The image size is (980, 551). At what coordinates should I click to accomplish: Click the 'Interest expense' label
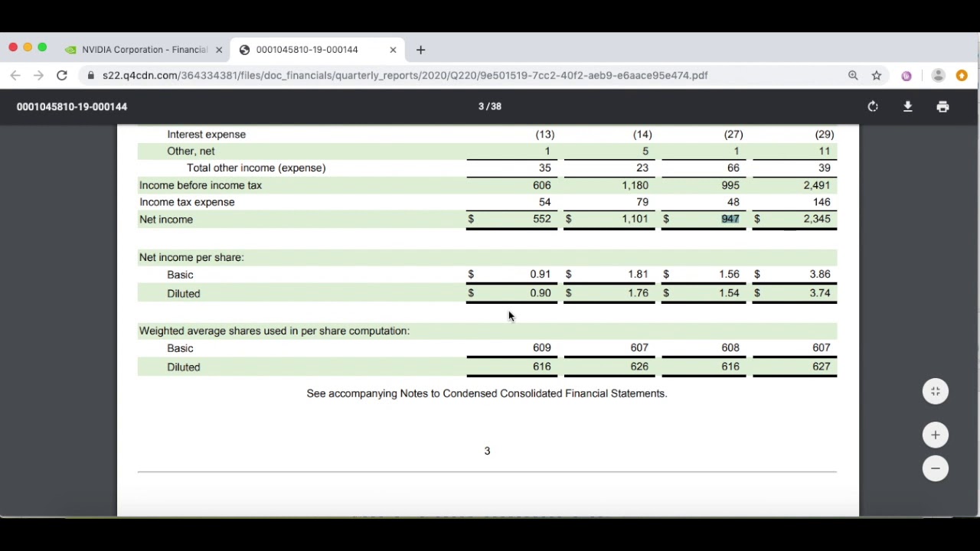click(207, 135)
